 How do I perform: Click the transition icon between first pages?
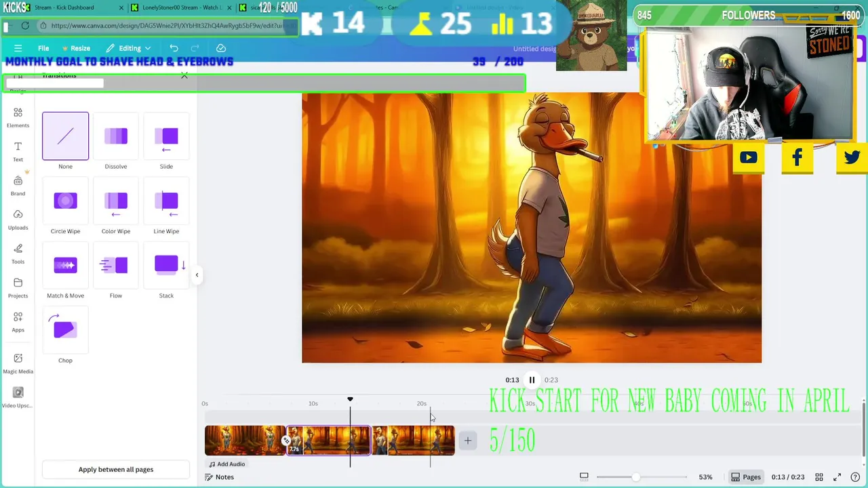pyautogui.click(x=285, y=441)
